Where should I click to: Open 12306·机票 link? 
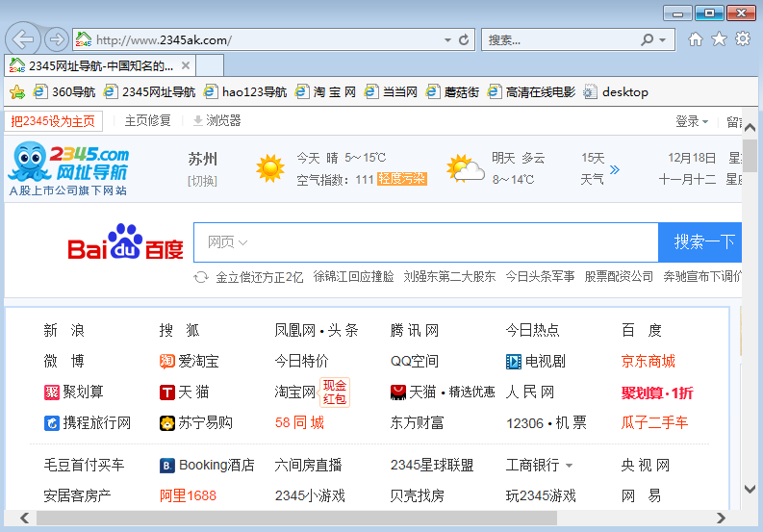pos(546,423)
